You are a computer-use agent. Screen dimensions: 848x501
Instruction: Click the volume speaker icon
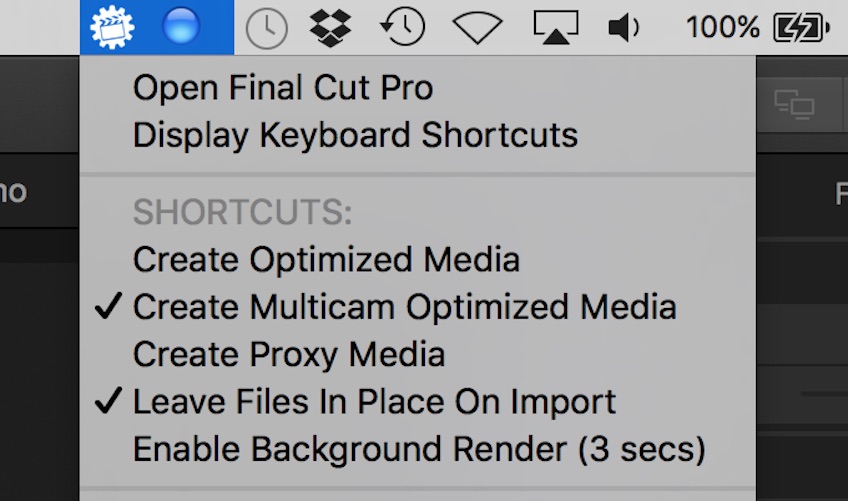[624, 28]
